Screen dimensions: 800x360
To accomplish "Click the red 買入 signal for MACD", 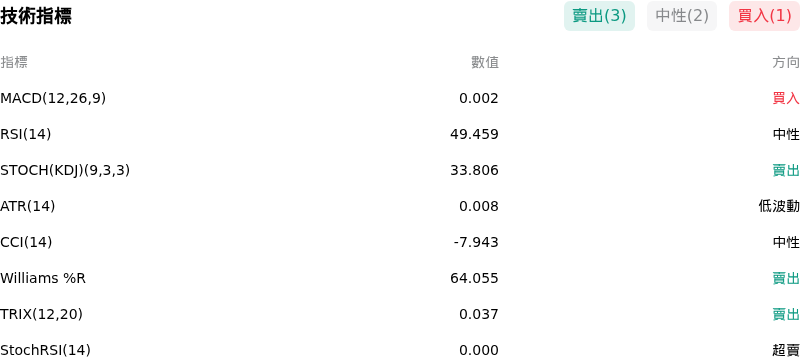I will click(x=786, y=98).
